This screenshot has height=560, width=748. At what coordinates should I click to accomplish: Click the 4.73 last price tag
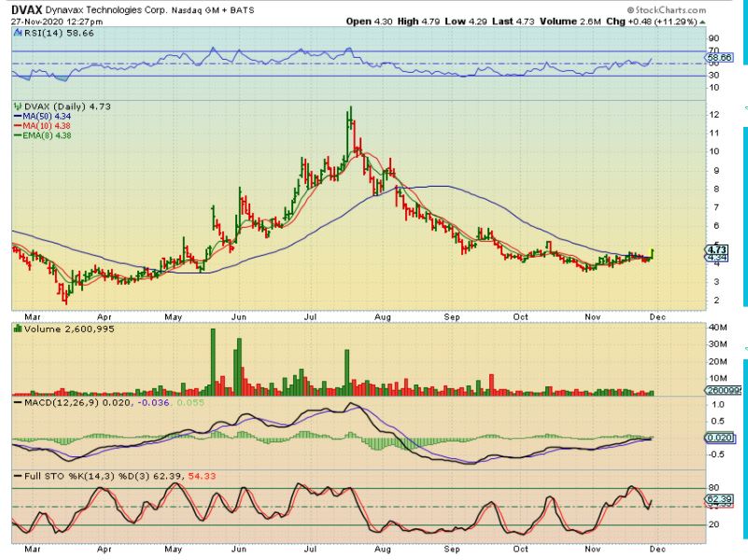(x=717, y=248)
